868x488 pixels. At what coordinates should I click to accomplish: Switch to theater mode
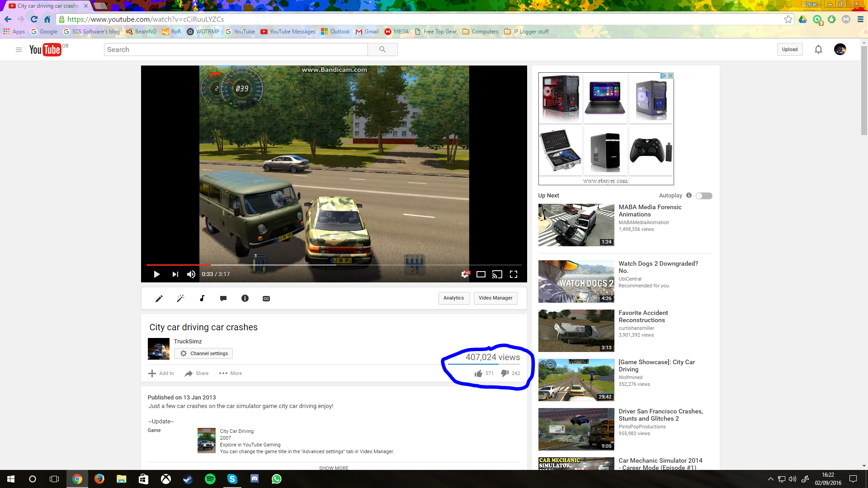pos(481,274)
